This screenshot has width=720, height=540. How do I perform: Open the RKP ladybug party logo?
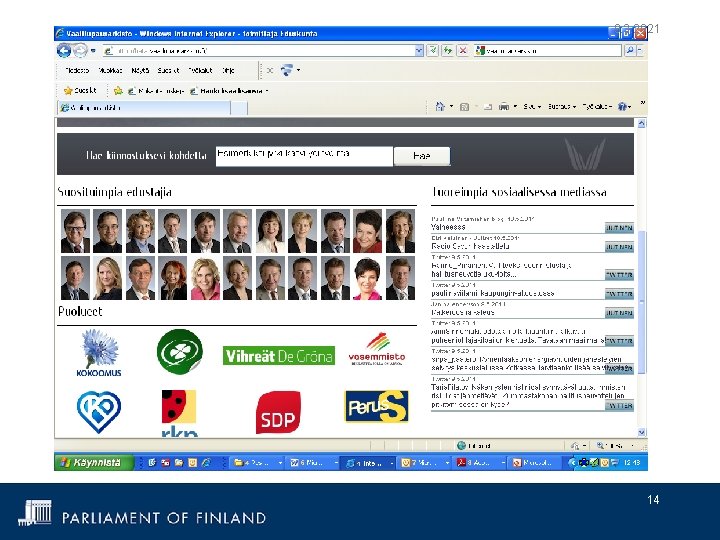pos(179,413)
